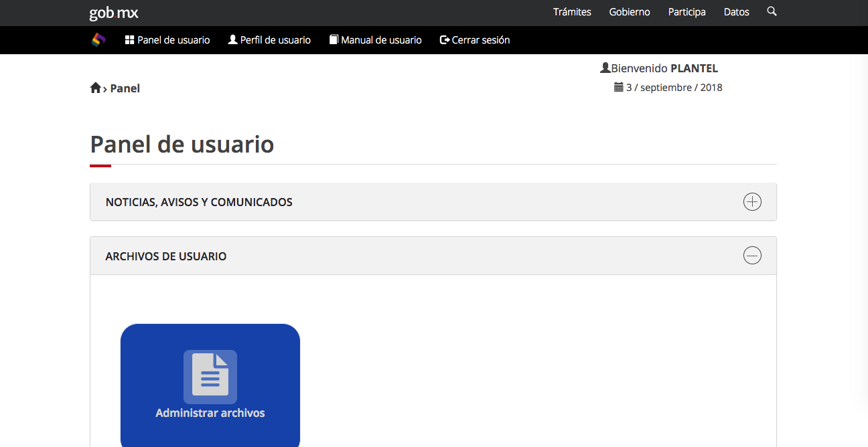This screenshot has height=447, width=868.
Task: Click the document icon in blue tile
Action: click(x=210, y=377)
